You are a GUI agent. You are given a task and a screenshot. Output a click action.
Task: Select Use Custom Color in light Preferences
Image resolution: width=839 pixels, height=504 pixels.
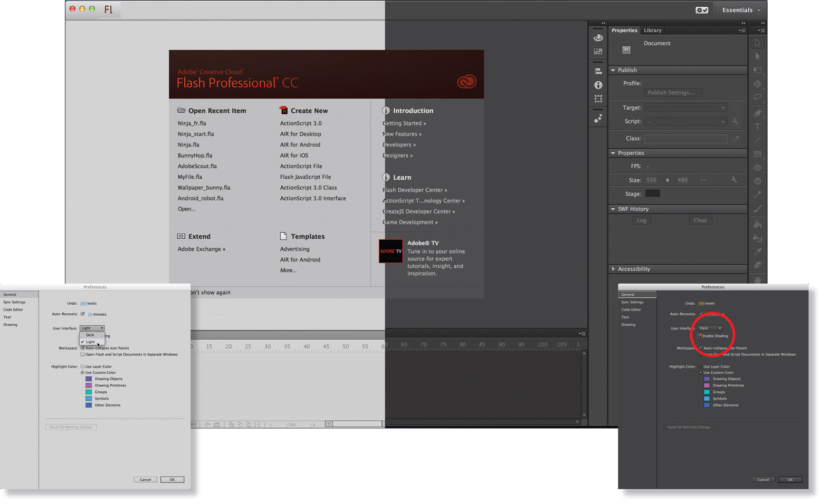coord(82,373)
